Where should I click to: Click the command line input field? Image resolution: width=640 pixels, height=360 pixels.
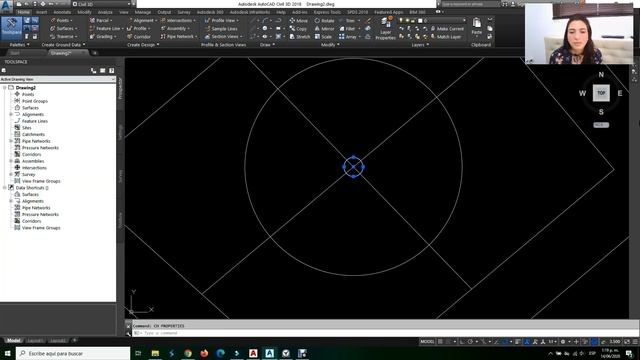(x=384, y=333)
